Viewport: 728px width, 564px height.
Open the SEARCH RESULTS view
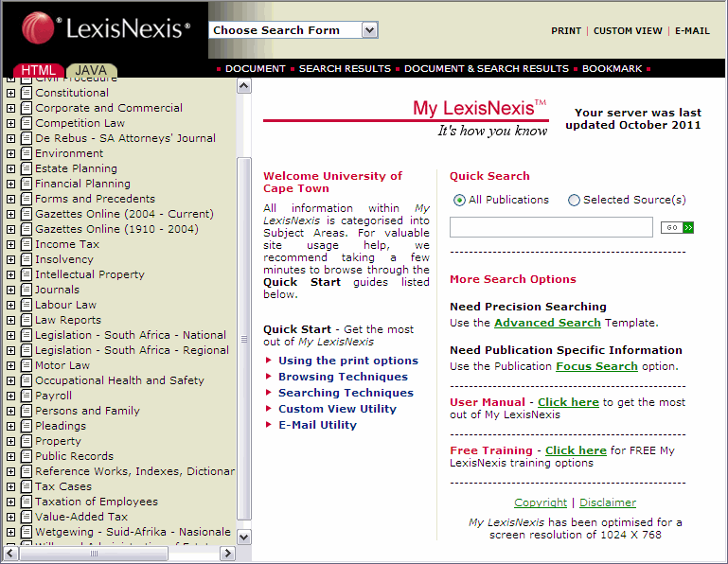345,69
